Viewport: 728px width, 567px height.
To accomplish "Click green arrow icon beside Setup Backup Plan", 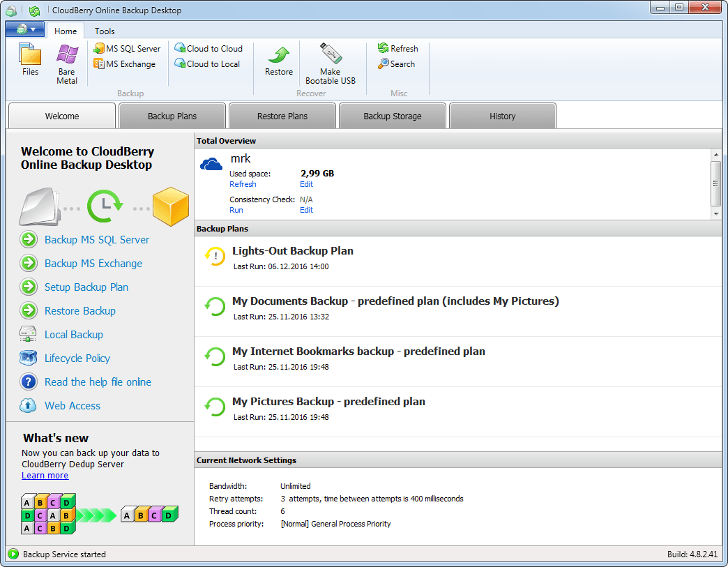I will (x=29, y=287).
